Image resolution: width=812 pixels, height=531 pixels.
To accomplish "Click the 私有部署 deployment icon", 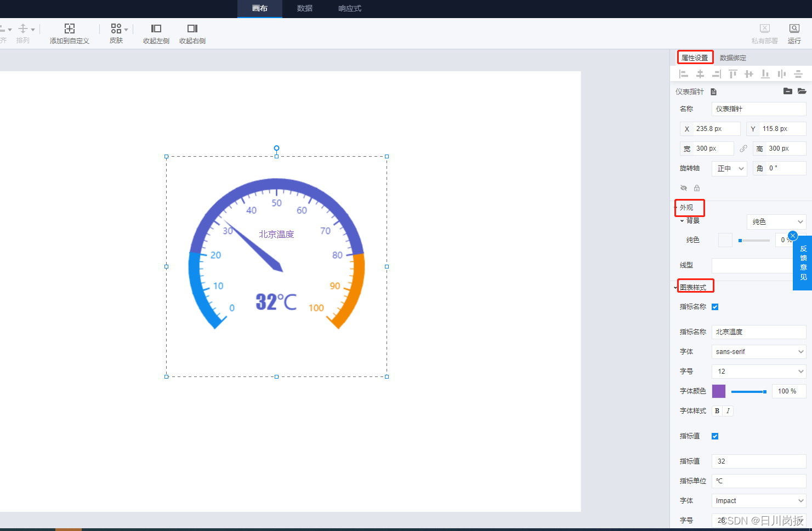I will [x=765, y=28].
